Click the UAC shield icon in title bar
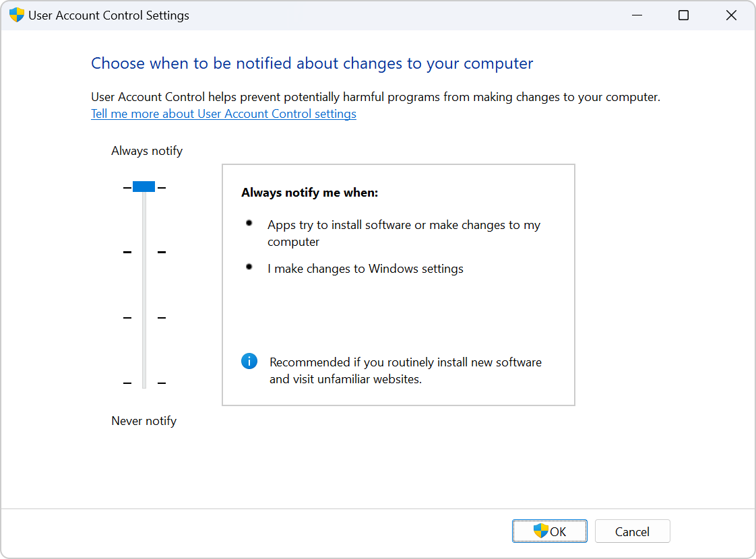 16,14
